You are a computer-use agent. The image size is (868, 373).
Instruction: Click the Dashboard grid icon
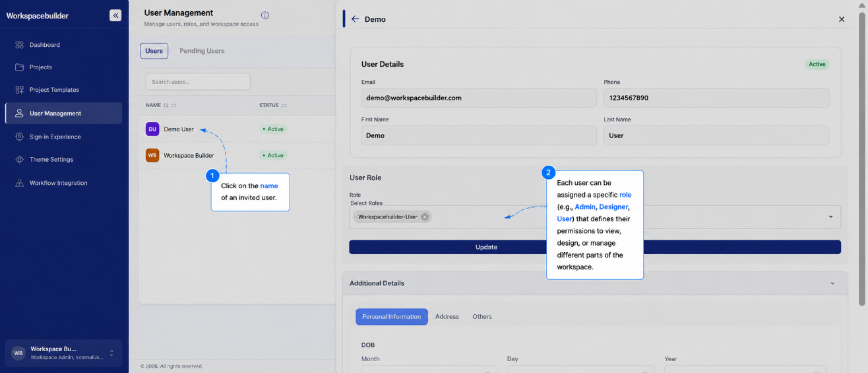(x=19, y=45)
